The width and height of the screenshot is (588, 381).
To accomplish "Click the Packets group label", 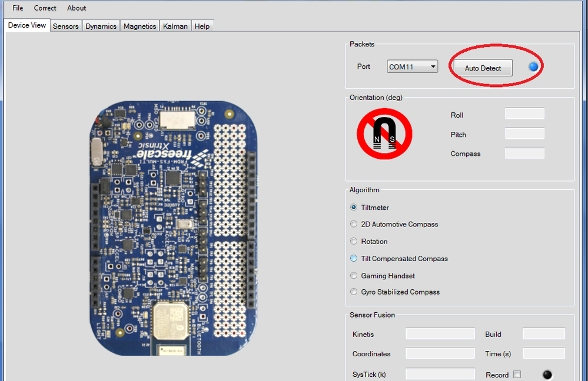I will click(362, 44).
